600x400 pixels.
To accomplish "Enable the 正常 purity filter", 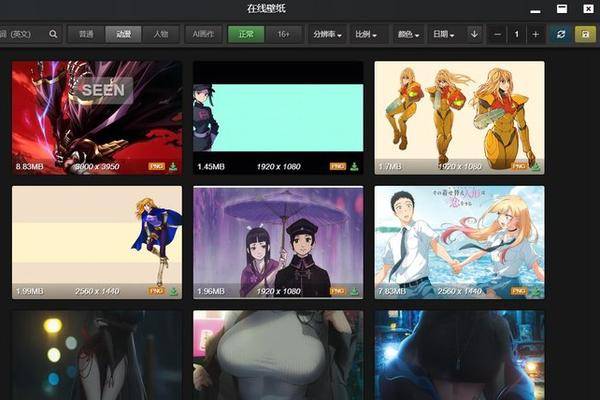I will 246,34.
